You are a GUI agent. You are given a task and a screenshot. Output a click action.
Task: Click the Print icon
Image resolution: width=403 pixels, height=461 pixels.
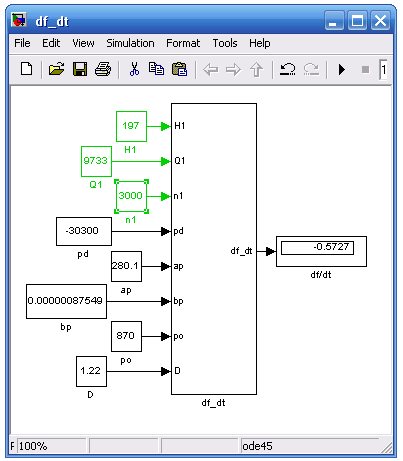103,69
